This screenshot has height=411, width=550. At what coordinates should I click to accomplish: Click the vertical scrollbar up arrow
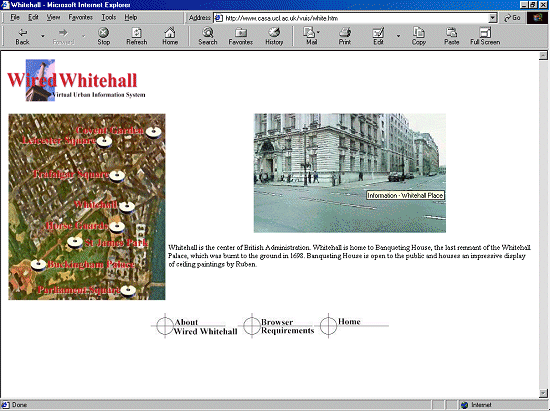(x=543, y=55)
